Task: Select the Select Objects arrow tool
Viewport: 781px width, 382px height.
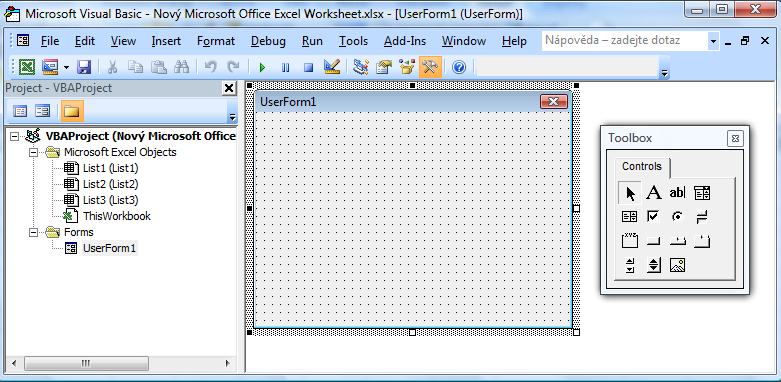Action: click(x=630, y=193)
